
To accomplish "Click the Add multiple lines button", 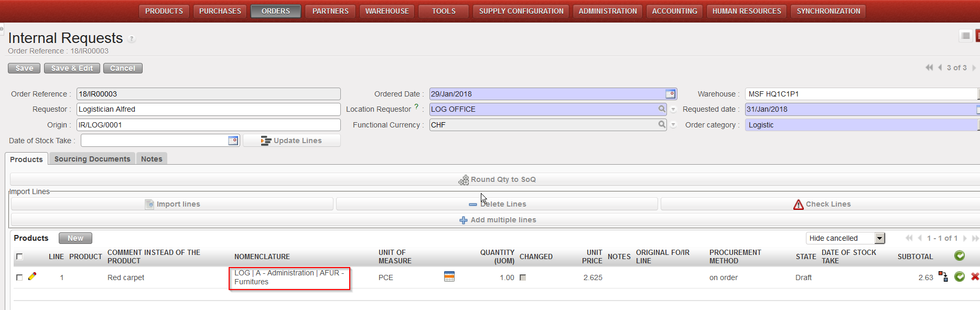I will pyautogui.click(x=497, y=220).
